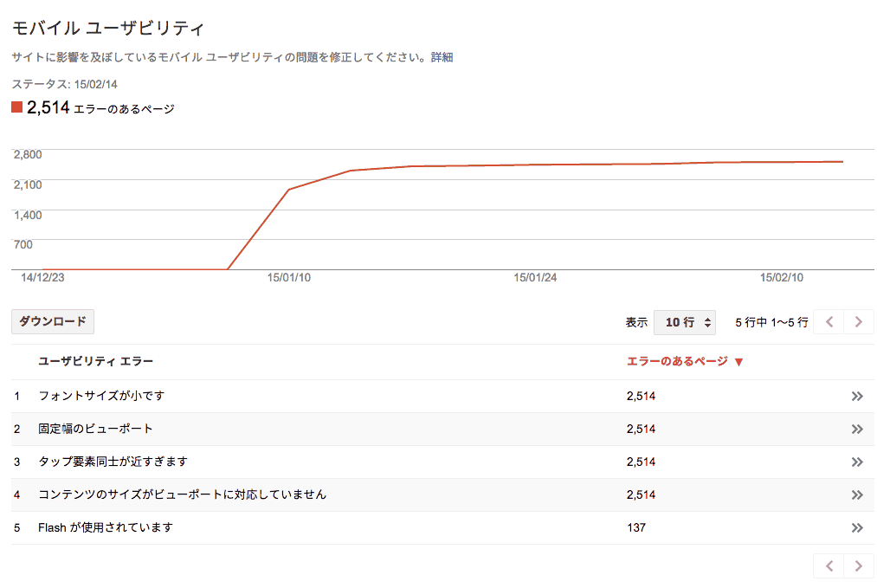Go to next page using top arrow

pos(858,322)
